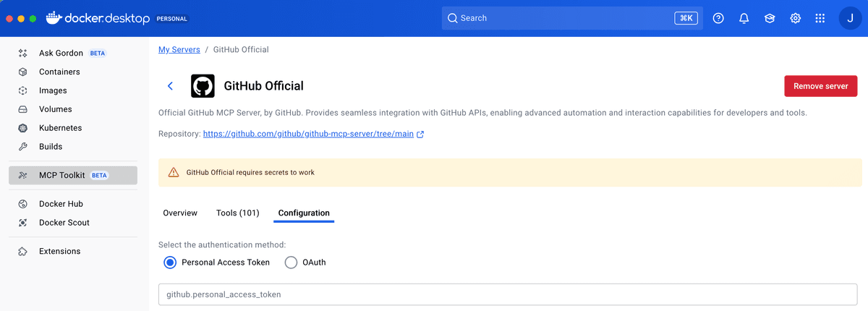This screenshot has height=311, width=868.
Task: Go back using the left chevron arrow
Action: point(171,86)
